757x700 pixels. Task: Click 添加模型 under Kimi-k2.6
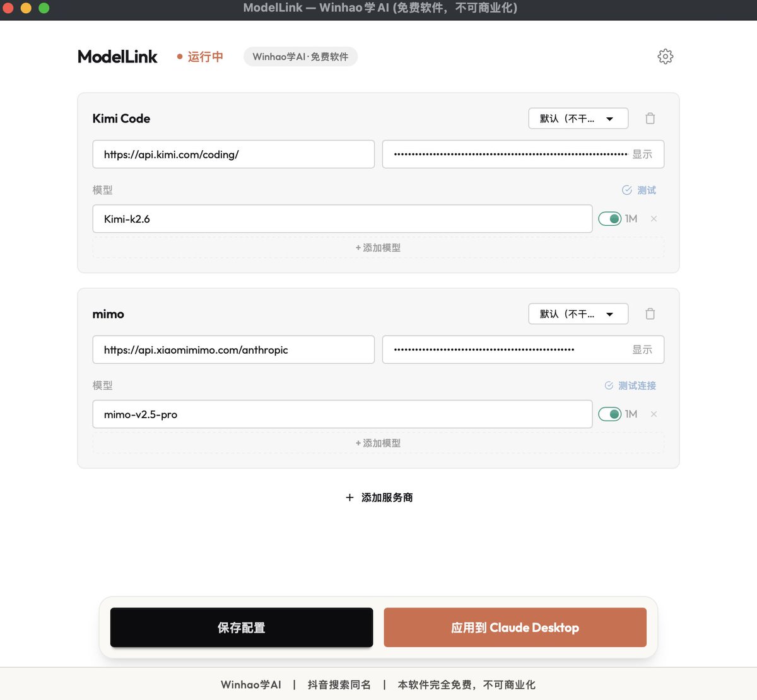point(378,248)
